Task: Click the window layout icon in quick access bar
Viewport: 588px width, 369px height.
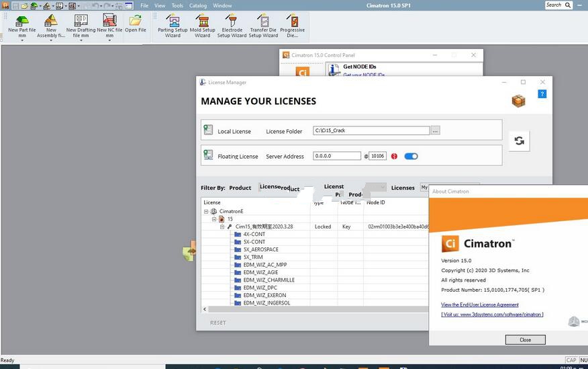Action: click(129, 5)
